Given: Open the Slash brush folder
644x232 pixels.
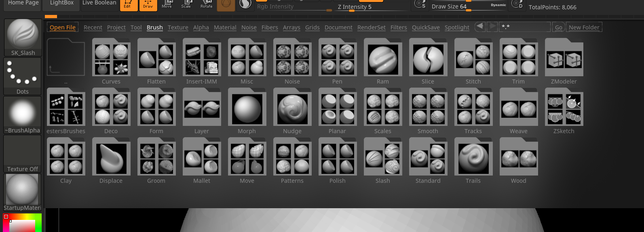Looking at the screenshot, I should [x=383, y=157].
